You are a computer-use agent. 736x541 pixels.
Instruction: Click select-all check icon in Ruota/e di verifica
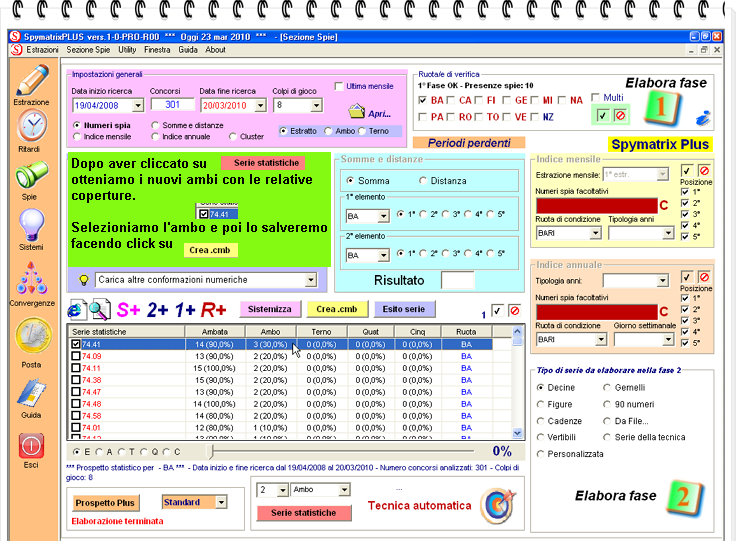pyautogui.click(x=603, y=115)
